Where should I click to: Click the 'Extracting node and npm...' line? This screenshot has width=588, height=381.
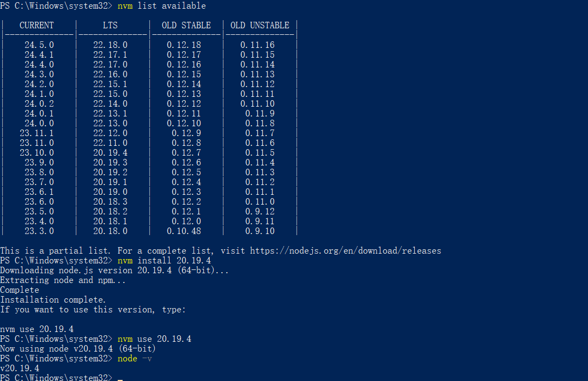(63, 280)
